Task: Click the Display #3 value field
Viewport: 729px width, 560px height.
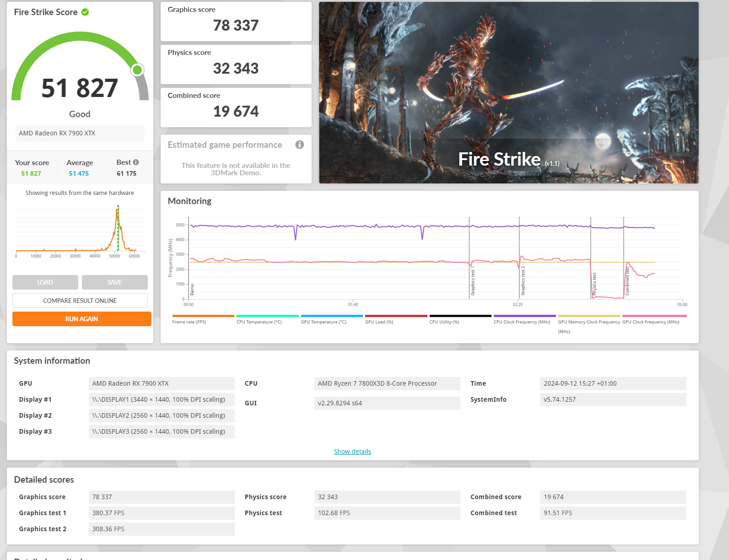Action: [x=162, y=431]
